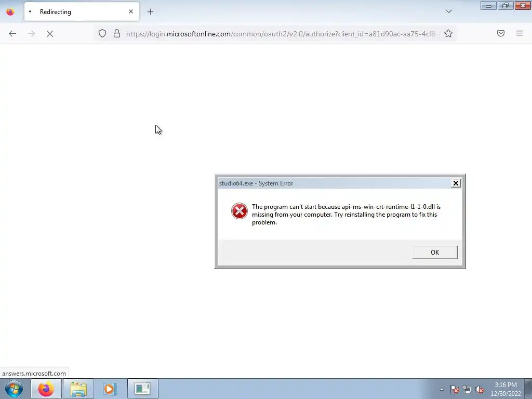Screen dimensions: 532x399
Task: Open Windows Explorer from taskbar
Action: click(78, 389)
